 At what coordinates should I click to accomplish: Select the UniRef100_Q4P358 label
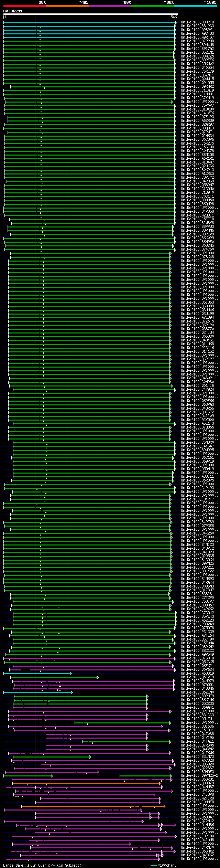197,212
